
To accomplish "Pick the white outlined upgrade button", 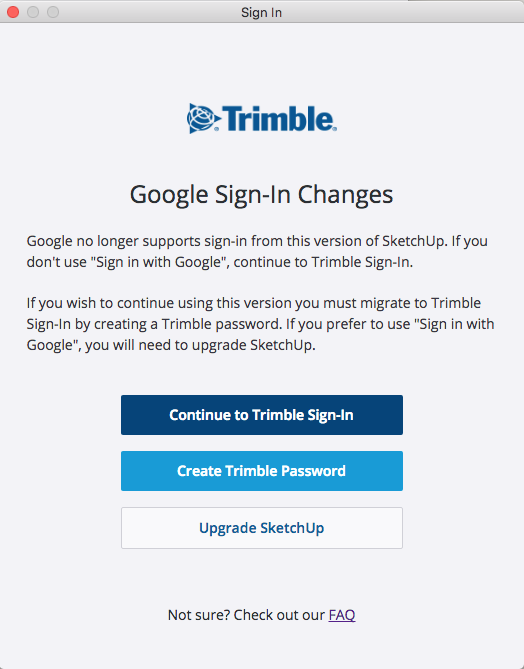I will pyautogui.click(x=262, y=528).
